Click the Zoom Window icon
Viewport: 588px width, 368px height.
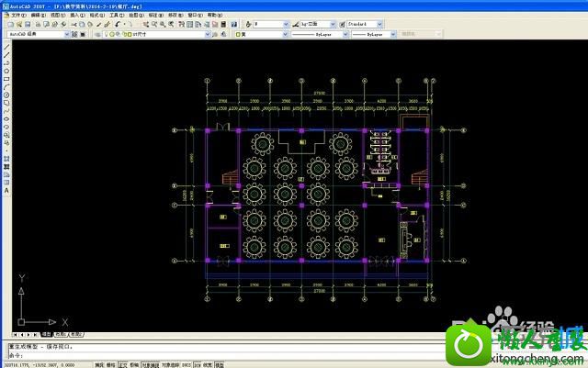163,25
